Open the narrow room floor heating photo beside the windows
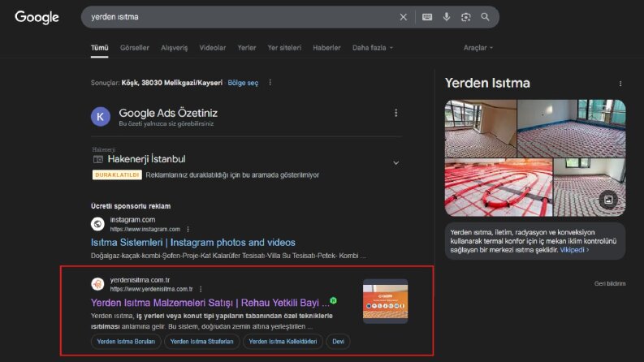The image size is (644, 362). click(x=481, y=128)
